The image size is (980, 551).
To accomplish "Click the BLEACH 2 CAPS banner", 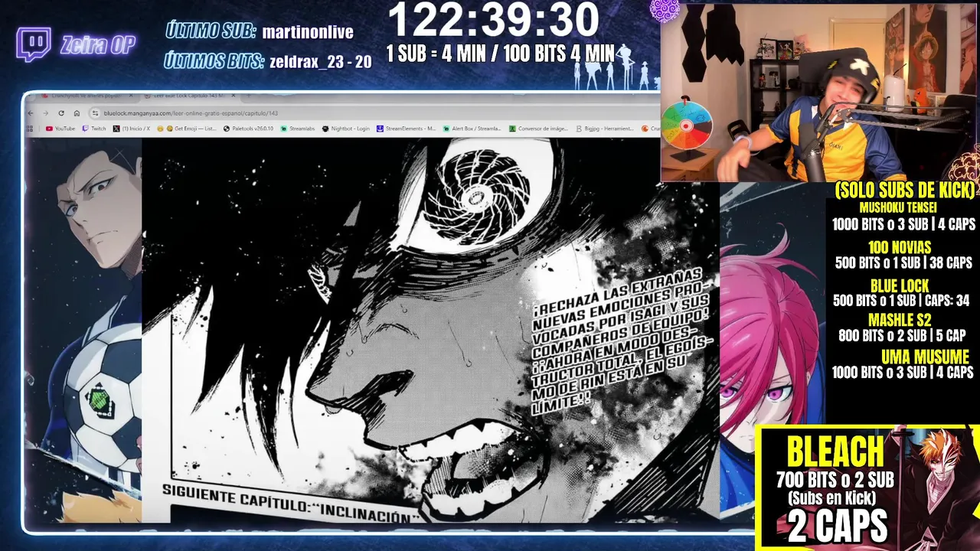I will click(867, 487).
